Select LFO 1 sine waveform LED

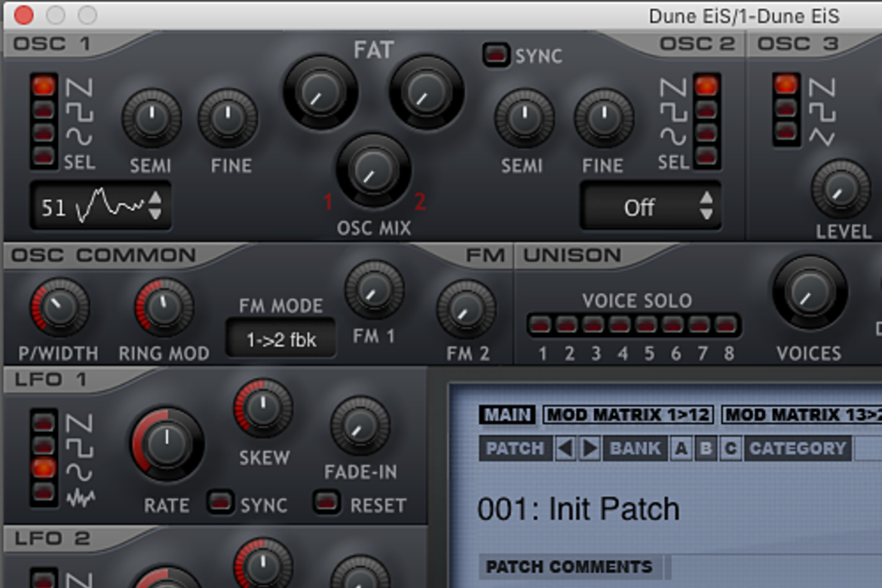point(44,468)
